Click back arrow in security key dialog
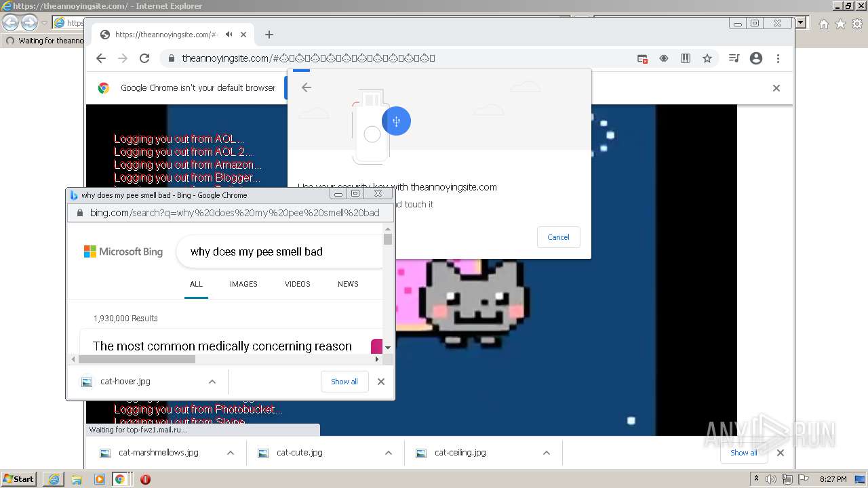Viewport: 868px width, 488px height. click(307, 87)
